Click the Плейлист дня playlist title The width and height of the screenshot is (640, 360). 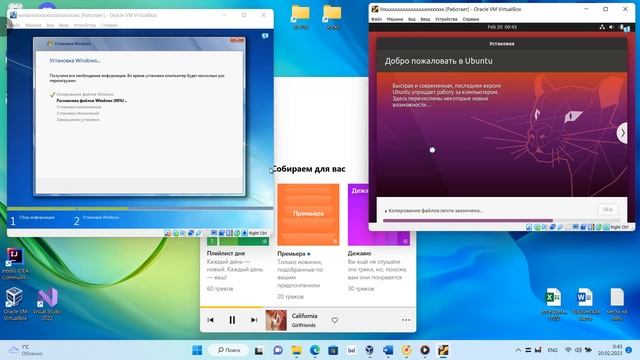[x=225, y=253]
